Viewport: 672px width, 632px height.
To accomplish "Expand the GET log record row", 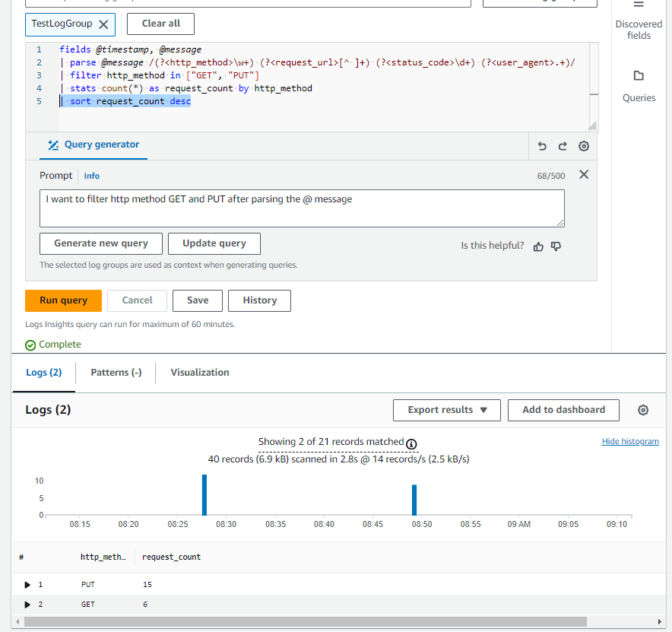I will click(x=28, y=604).
